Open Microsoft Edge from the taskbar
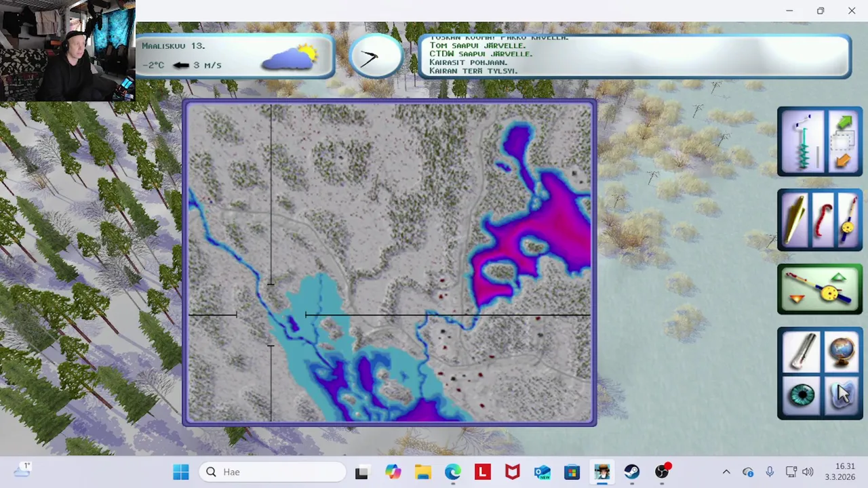The image size is (868, 488). [x=452, y=472]
